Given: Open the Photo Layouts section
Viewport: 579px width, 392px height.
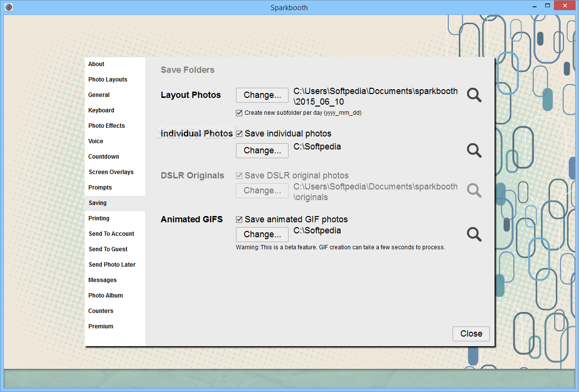Looking at the screenshot, I should 115,80.
